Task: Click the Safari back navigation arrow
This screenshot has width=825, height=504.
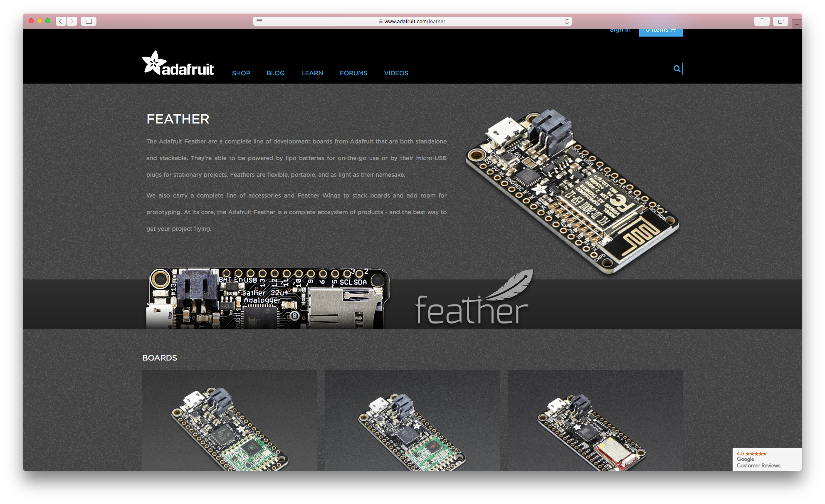Action: [60, 21]
